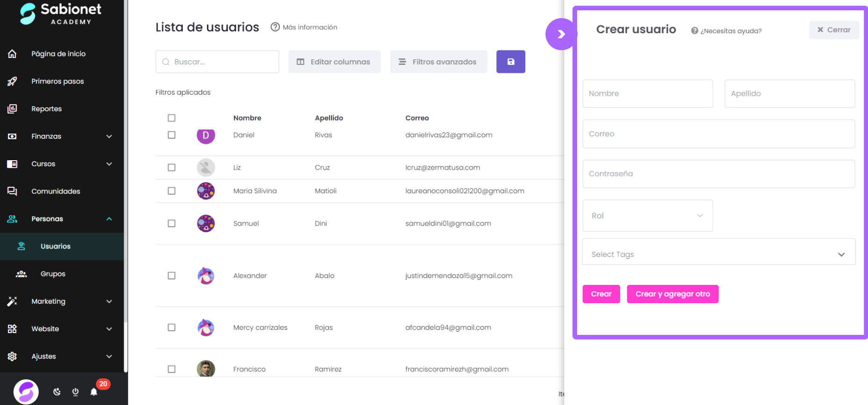Click the Grupos group icon
Viewport: 868px width, 405px height.
pyautogui.click(x=21, y=274)
